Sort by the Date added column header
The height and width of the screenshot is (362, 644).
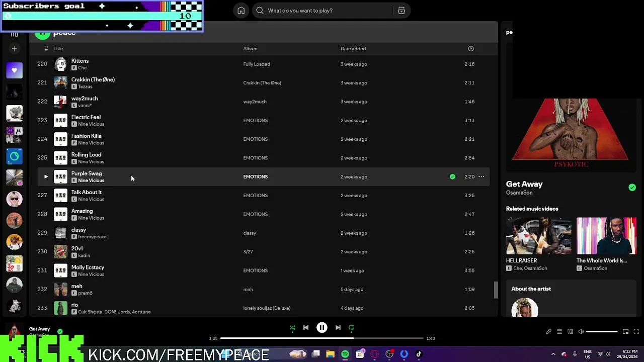coord(353,49)
